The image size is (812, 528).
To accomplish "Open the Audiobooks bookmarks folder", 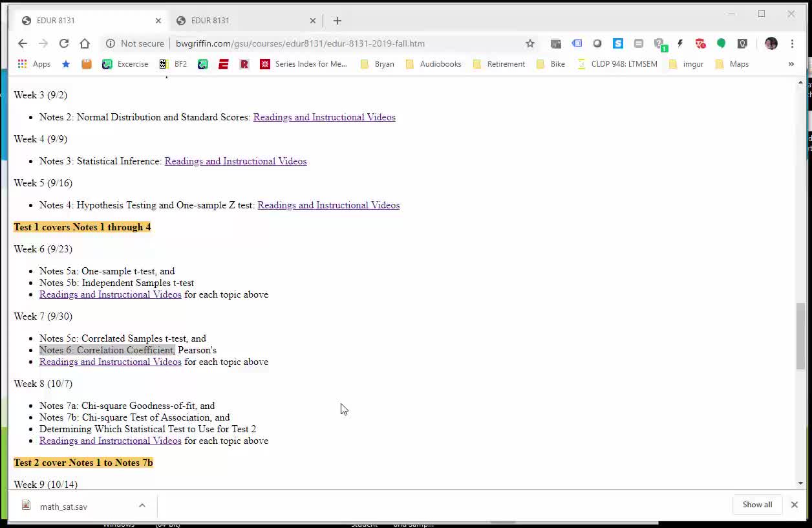I will tap(433, 64).
